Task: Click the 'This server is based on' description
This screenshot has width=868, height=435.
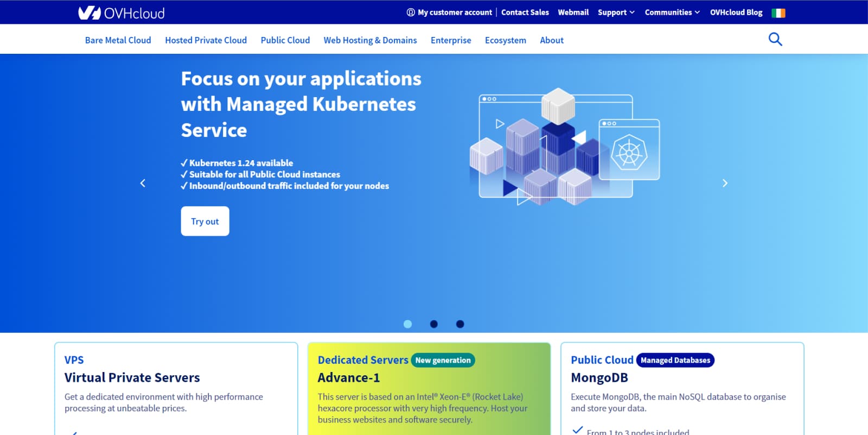Action: (x=423, y=408)
